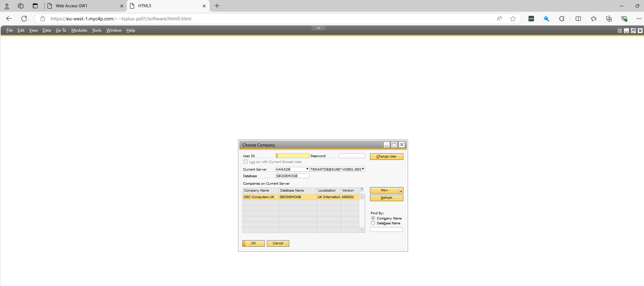Click the browser address bar URL
The width and height of the screenshot is (644, 286).
coord(121,19)
